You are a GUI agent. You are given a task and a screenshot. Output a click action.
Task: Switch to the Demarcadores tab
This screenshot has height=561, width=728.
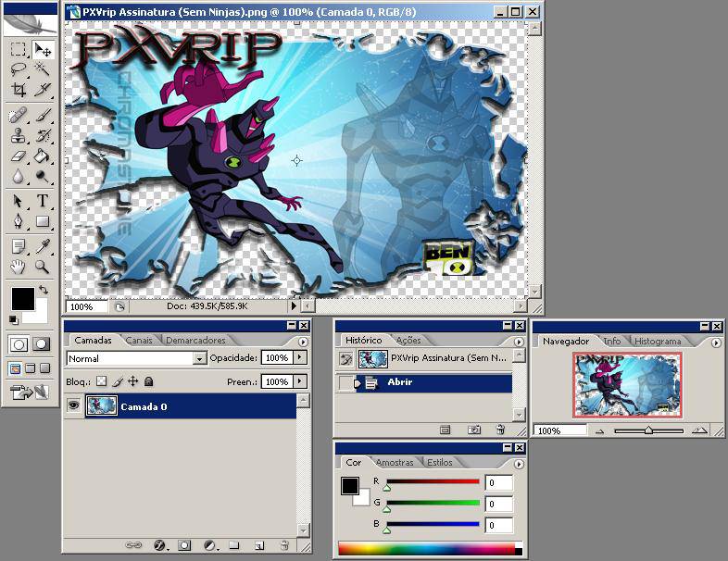tap(195, 340)
